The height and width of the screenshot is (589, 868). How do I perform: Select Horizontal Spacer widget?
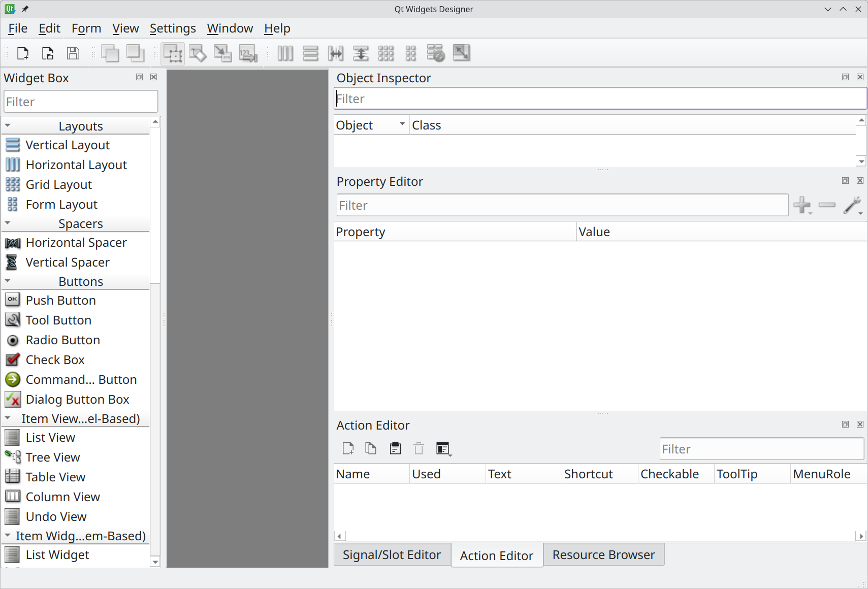tap(75, 243)
